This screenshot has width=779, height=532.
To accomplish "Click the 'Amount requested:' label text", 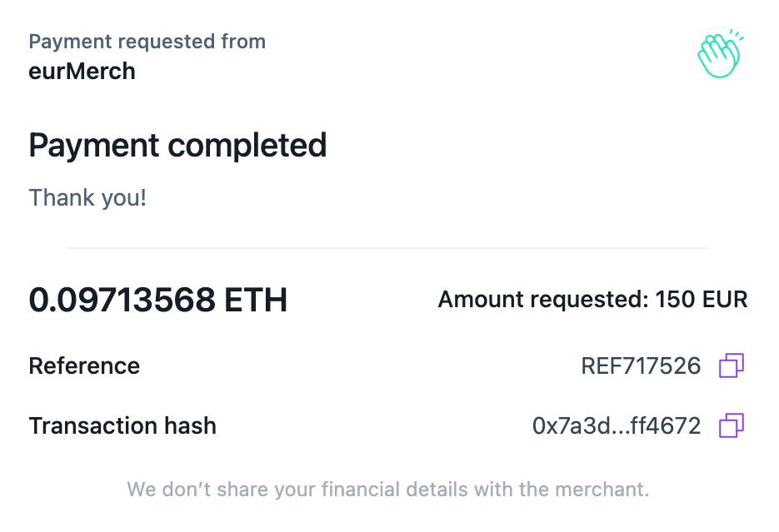I will click(543, 299).
